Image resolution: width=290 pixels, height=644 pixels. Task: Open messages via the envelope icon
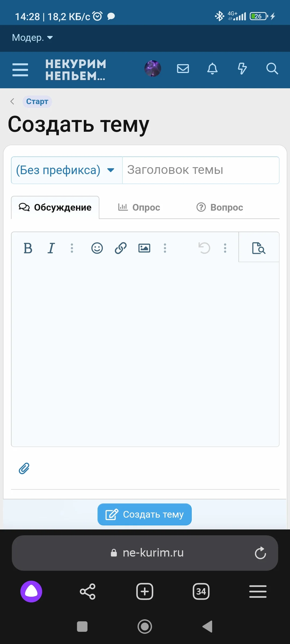click(183, 69)
